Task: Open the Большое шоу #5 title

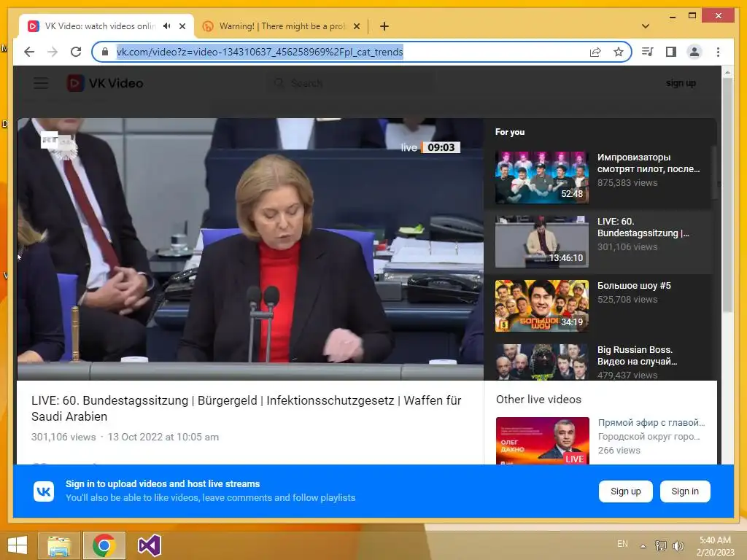Action: tap(634, 286)
